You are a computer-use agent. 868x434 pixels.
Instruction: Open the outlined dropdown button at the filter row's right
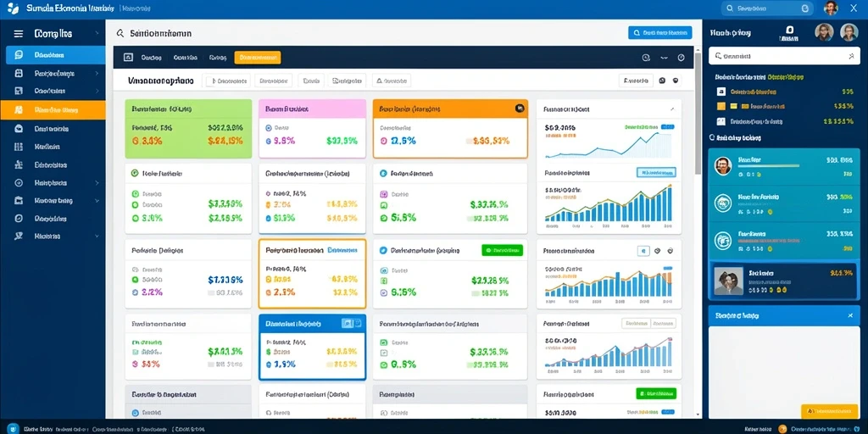(x=636, y=81)
